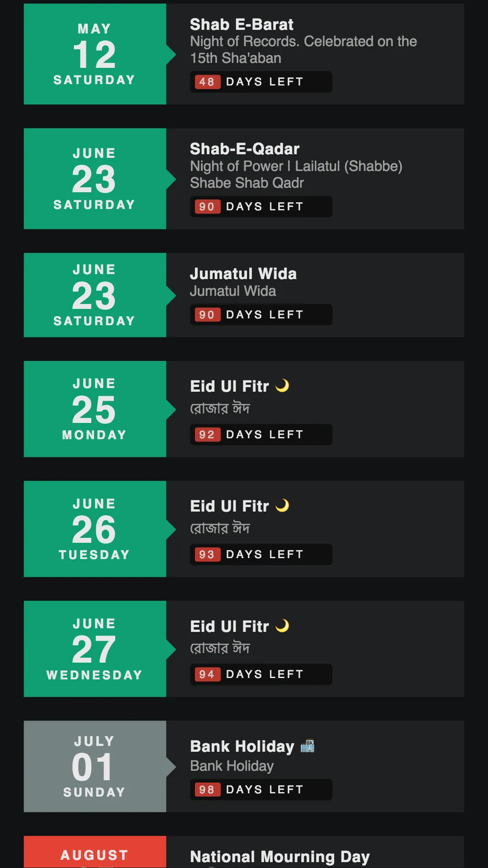Image resolution: width=488 pixels, height=868 pixels.
Task: Click the crescent moon icon on June 26 Eid
Action: pos(282,506)
